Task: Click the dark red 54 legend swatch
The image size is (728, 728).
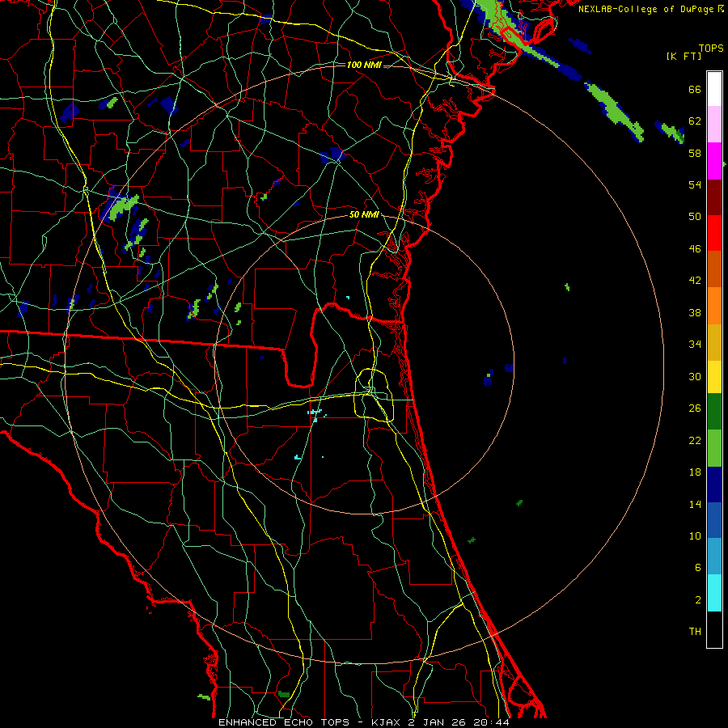Action: 714,197
